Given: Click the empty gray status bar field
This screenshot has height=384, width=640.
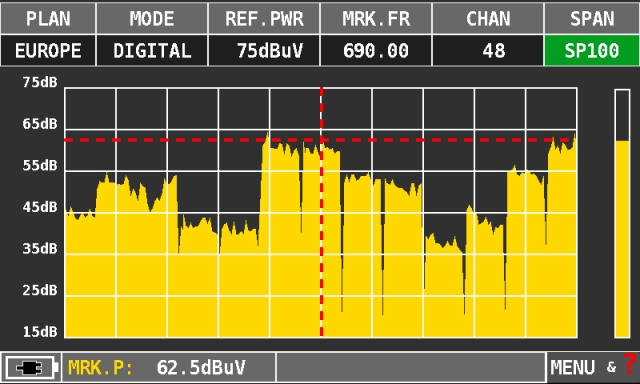Looking at the screenshot, I should pos(411,368).
